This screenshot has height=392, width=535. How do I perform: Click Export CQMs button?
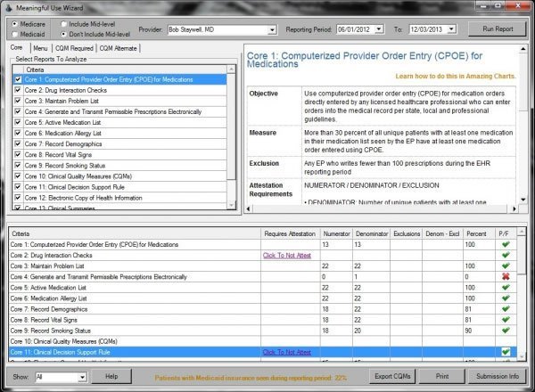(394, 377)
